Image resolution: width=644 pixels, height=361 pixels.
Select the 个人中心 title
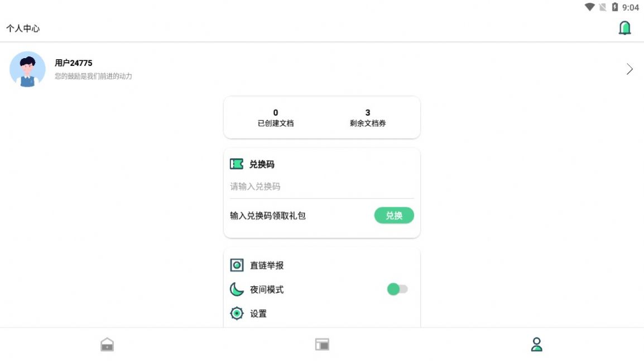[23, 27]
